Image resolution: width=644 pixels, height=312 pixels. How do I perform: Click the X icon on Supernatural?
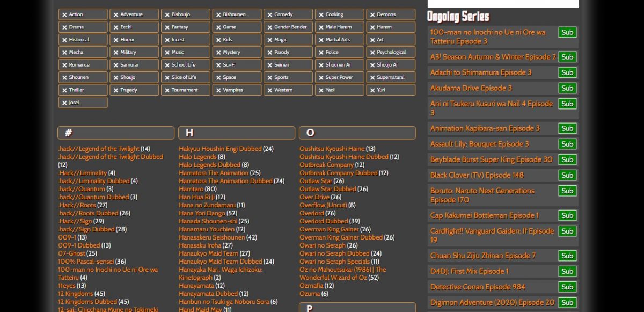(372, 78)
